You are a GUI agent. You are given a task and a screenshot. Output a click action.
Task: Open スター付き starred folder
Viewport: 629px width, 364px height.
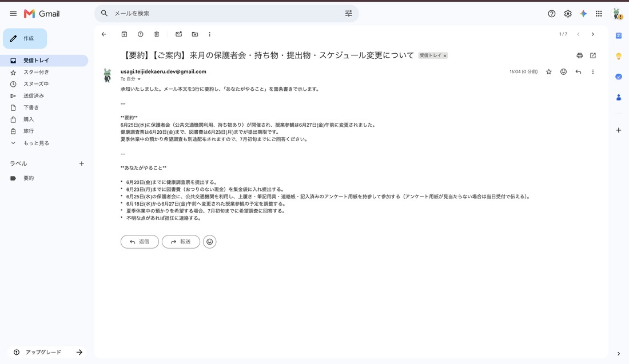pos(44,72)
